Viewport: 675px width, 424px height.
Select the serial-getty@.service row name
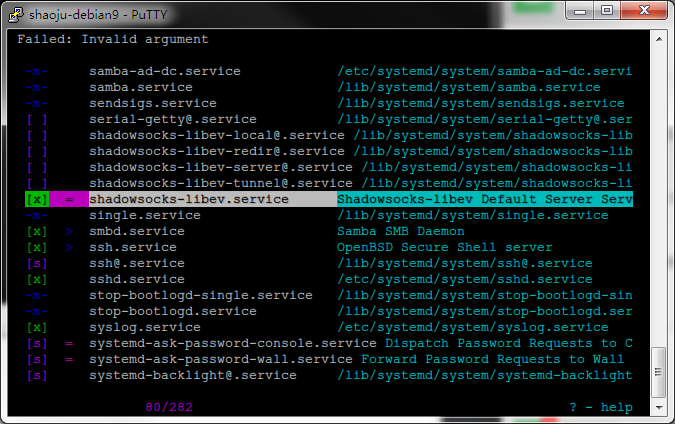[x=173, y=119]
